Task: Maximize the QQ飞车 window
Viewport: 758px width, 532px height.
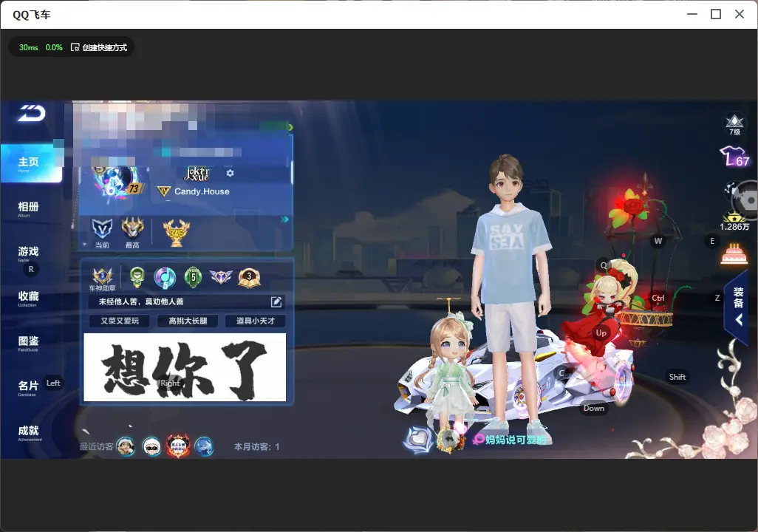Action: [716, 14]
